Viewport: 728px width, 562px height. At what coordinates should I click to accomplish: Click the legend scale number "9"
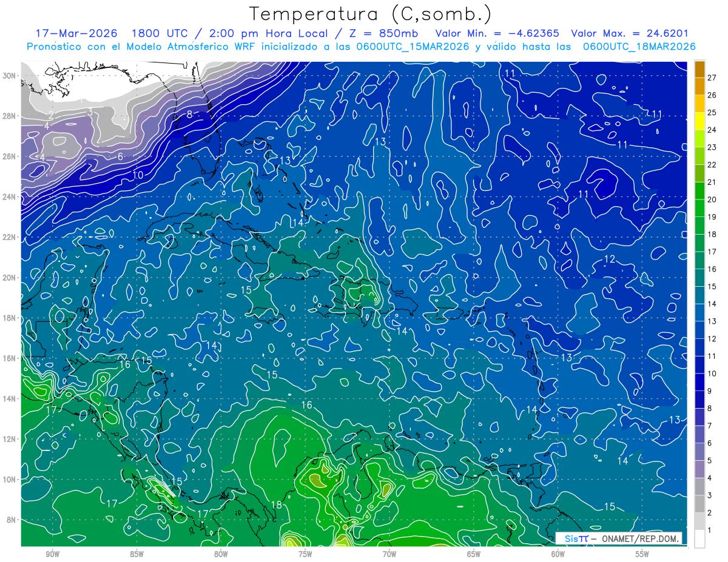point(710,391)
